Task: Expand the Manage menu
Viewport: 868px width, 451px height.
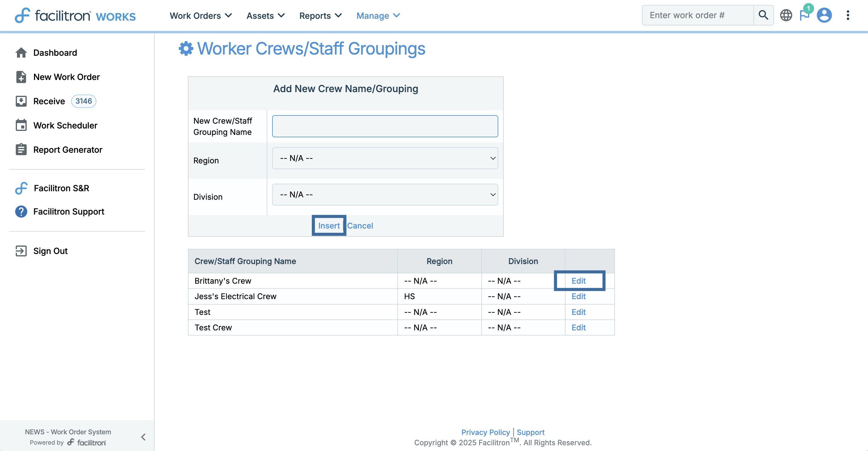Action: coord(378,16)
